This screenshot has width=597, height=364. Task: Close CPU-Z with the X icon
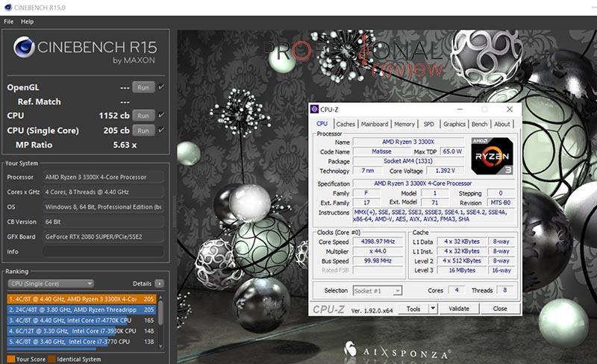[x=510, y=110]
